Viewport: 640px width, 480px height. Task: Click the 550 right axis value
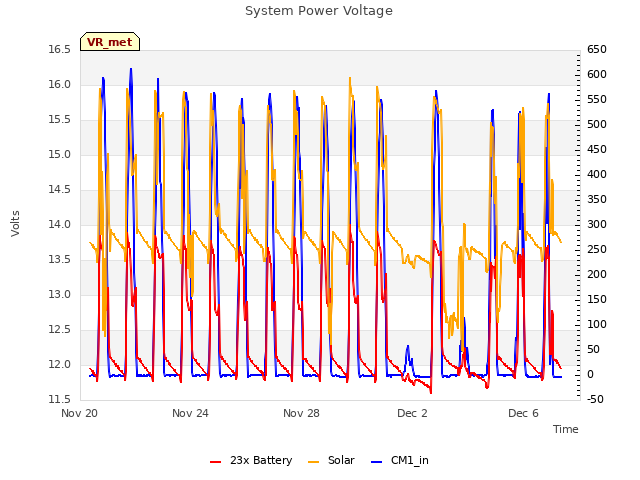click(x=597, y=100)
